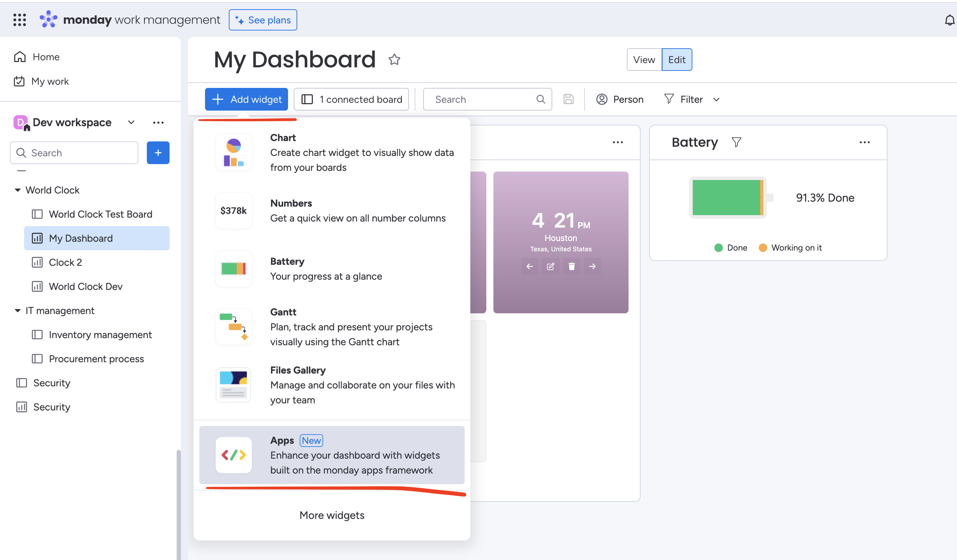
Task: Click the sidebar vertical scrollbar
Action: (x=178, y=505)
